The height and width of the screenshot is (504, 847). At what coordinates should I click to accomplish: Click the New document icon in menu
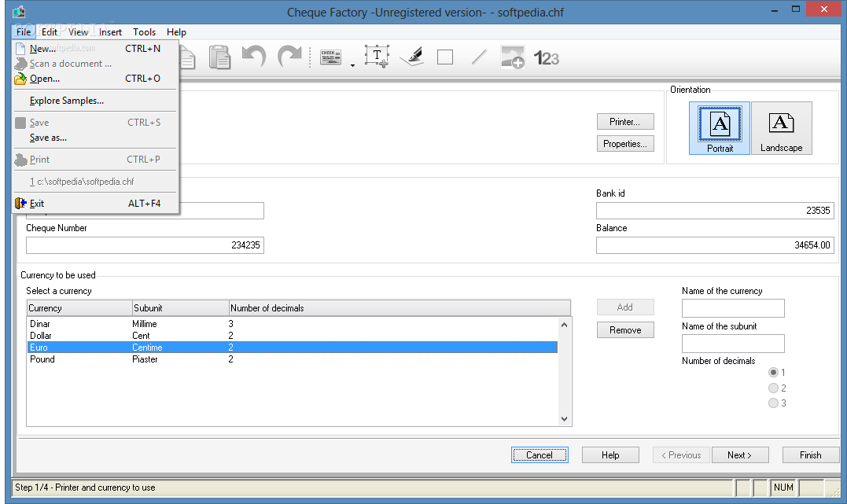20,48
